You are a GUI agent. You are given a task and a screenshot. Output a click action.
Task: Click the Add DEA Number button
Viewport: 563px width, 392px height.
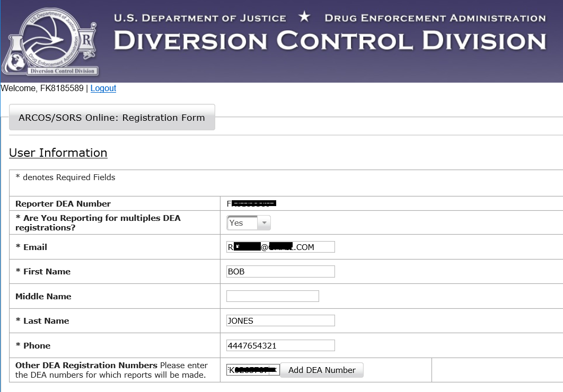pos(322,370)
